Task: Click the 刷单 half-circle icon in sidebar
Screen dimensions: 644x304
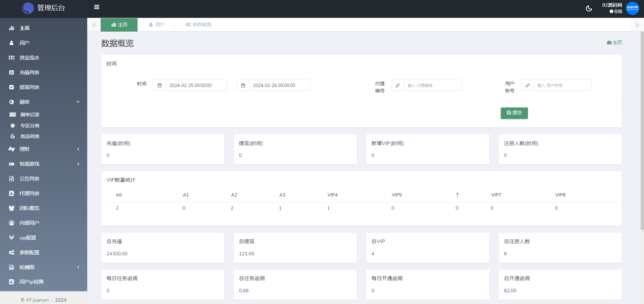Action: coord(12,102)
